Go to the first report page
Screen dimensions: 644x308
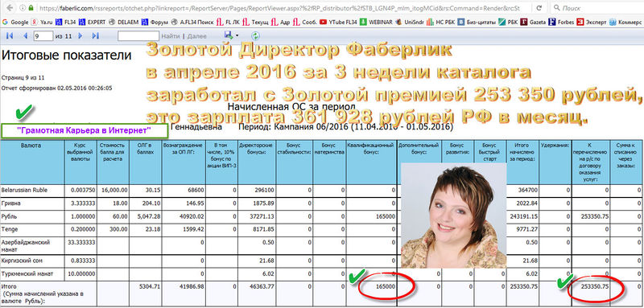coord(10,36)
